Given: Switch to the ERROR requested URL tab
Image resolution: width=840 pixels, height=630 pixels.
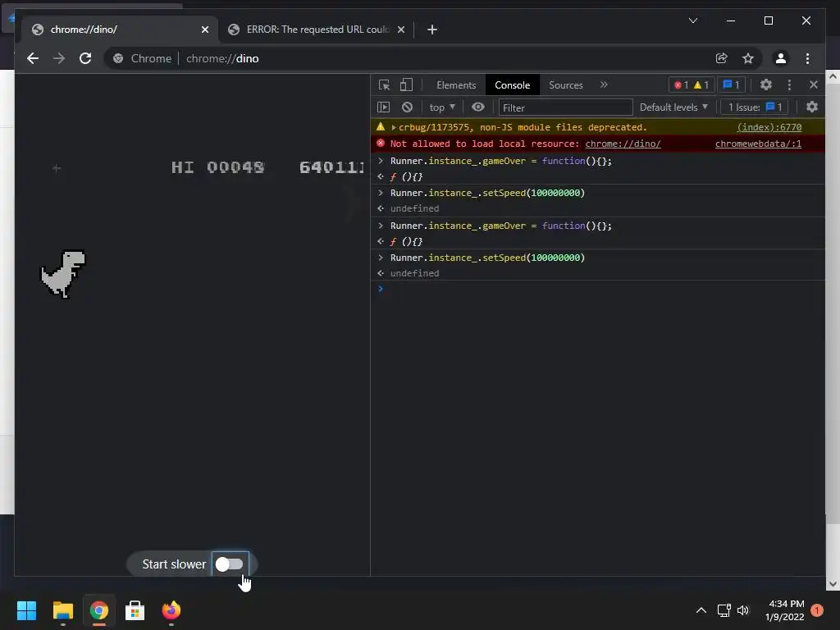Looking at the screenshot, I should [316, 30].
